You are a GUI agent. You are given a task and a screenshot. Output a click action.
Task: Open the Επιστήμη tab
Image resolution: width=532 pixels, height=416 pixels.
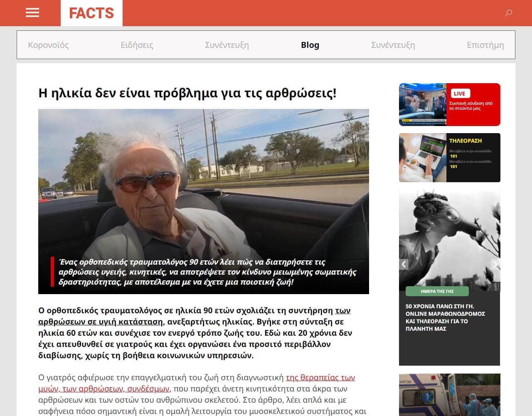tap(485, 45)
